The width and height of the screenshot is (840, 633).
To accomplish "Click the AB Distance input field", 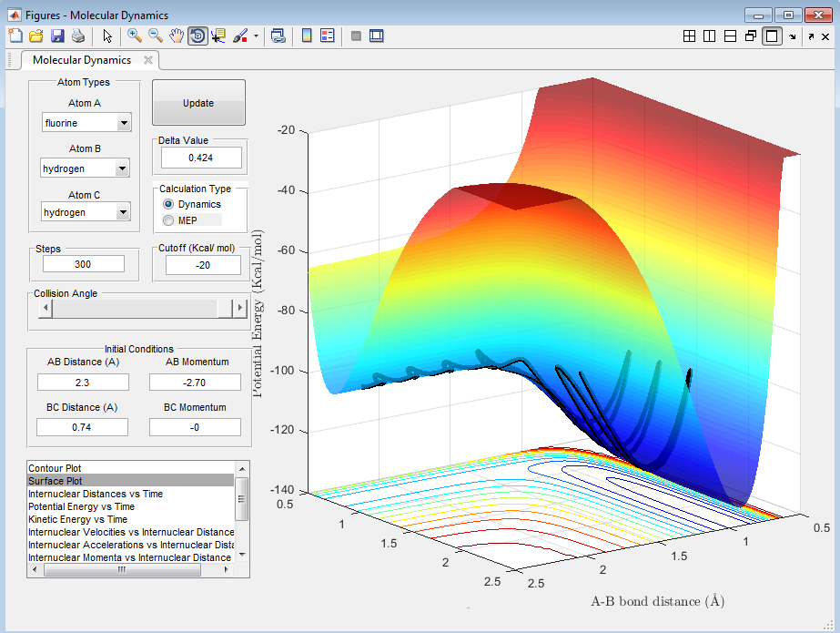I will pos(82,383).
